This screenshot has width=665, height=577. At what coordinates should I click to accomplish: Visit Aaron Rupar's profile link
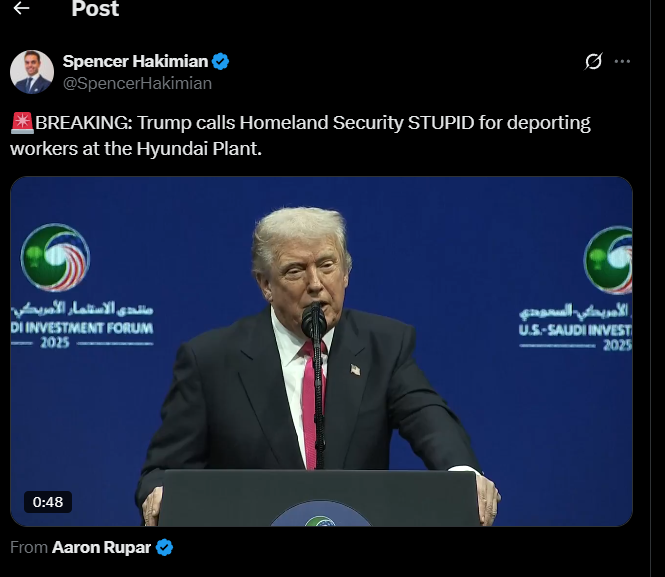101,547
